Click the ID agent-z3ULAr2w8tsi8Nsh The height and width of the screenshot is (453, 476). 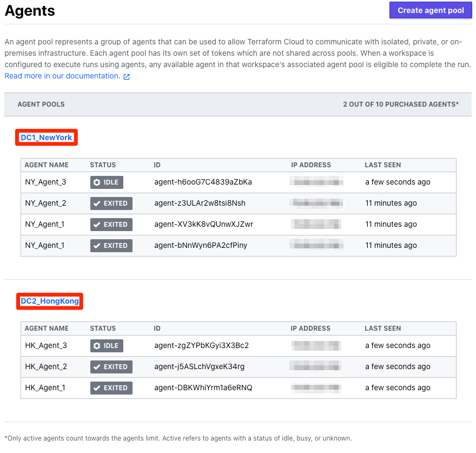tap(200, 203)
